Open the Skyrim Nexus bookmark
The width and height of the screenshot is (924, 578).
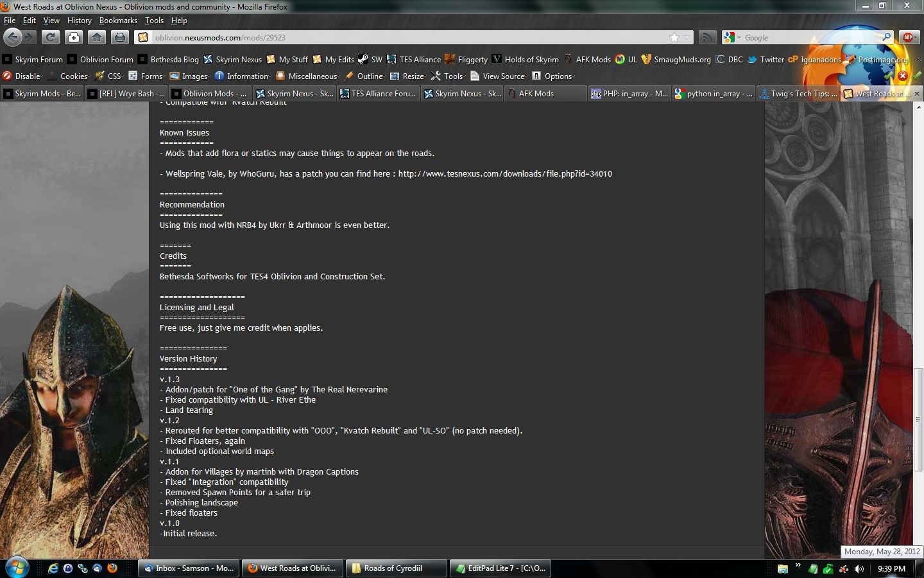click(x=233, y=59)
